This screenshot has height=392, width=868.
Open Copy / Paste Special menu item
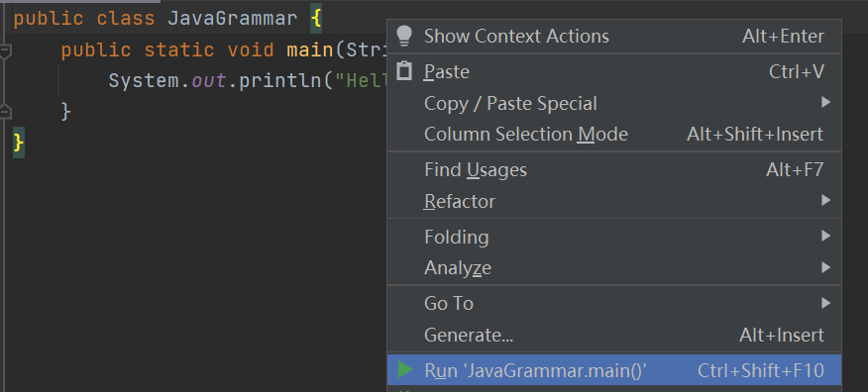coord(614,103)
